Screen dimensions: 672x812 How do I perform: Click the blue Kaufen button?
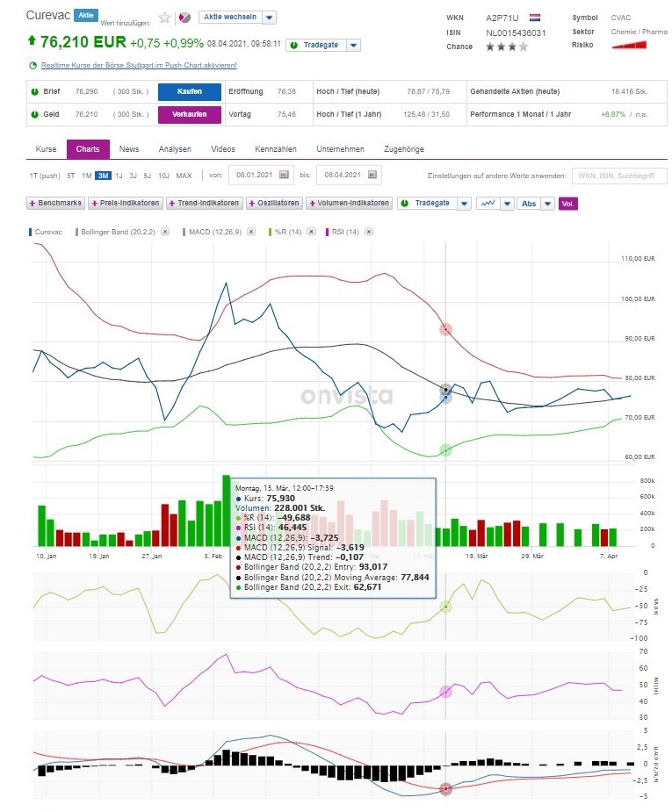click(x=190, y=91)
